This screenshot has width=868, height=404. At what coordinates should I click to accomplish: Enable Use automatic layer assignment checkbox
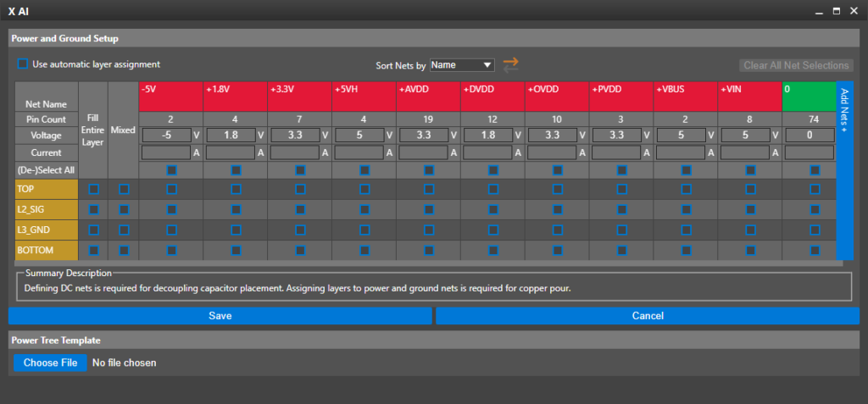[23, 64]
